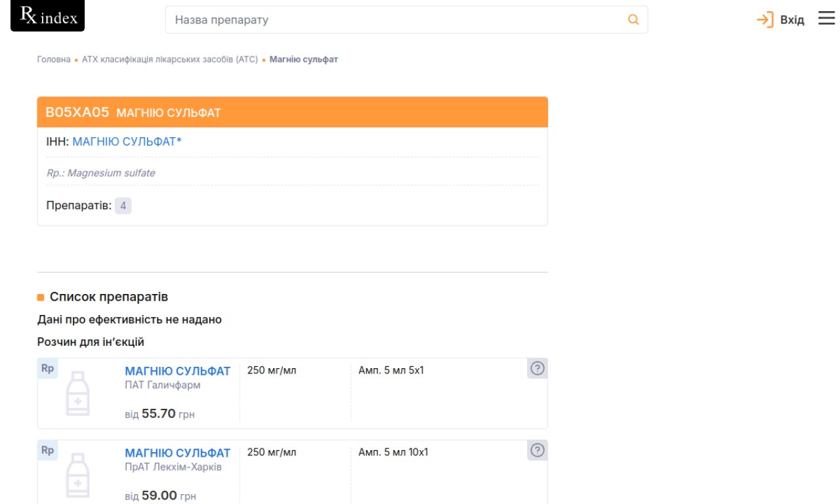The image size is (840, 504).
Task: Click the help icon for Лекхім-Харків product
Action: click(537, 450)
